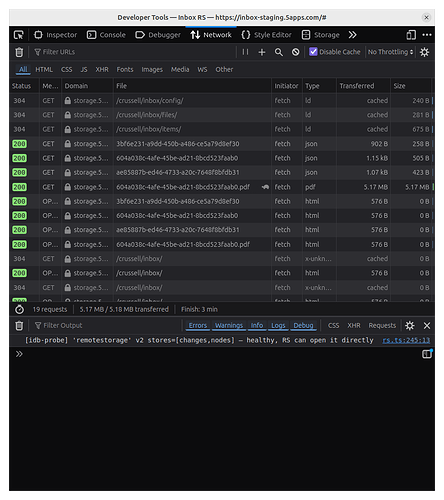The image size is (444, 500).
Task: Open the Debugger tab
Action: tap(158, 35)
